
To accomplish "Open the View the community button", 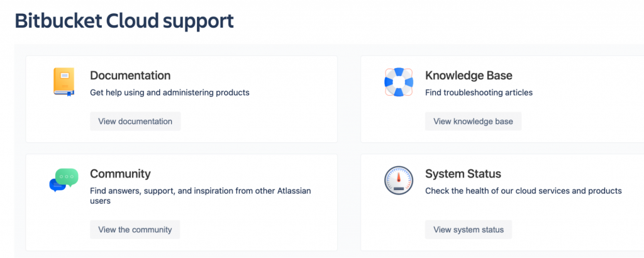I will pyautogui.click(x=135, y=230).
